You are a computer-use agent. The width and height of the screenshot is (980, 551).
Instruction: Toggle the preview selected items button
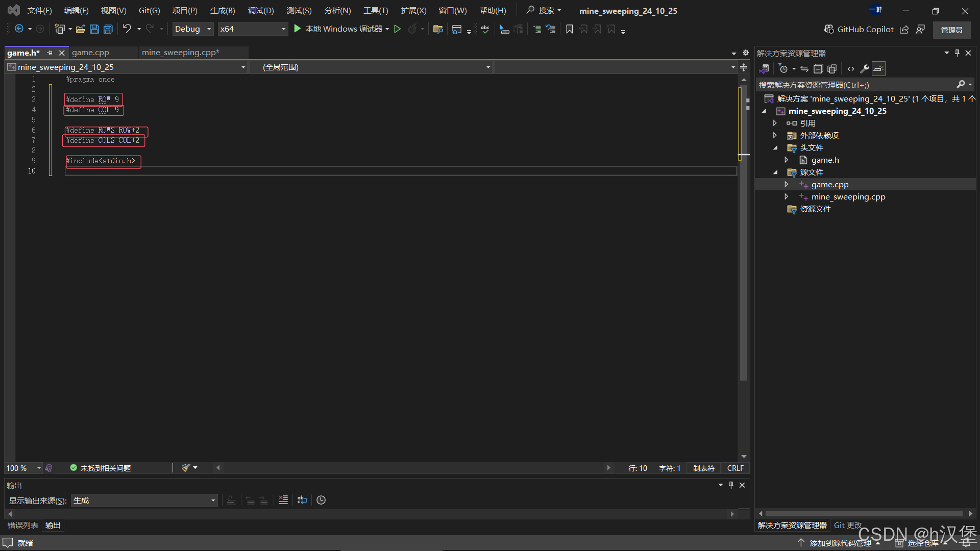878,69
